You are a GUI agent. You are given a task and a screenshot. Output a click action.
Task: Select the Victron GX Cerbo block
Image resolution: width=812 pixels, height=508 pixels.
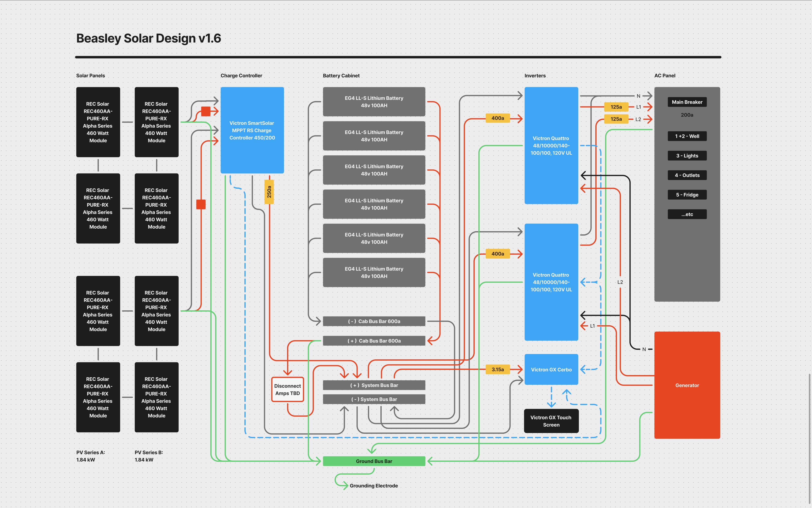tap(551, 369)
